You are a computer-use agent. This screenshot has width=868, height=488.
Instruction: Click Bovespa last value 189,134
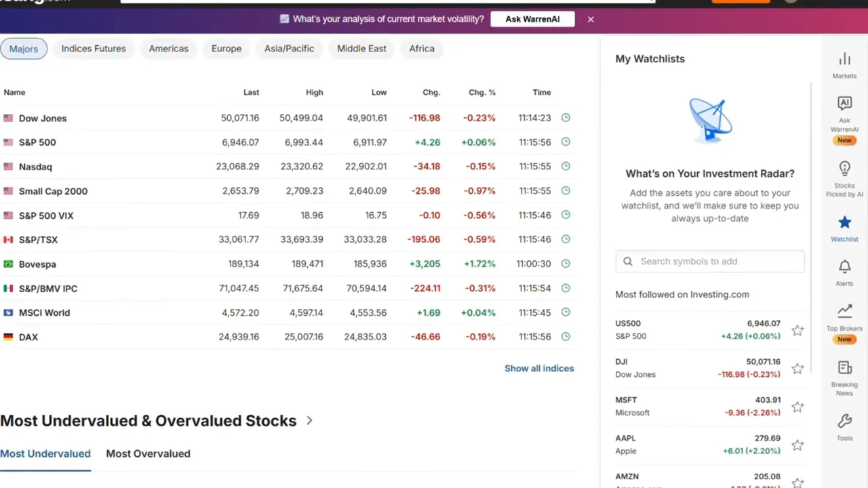pyautogui.click(x=243, y=264)
